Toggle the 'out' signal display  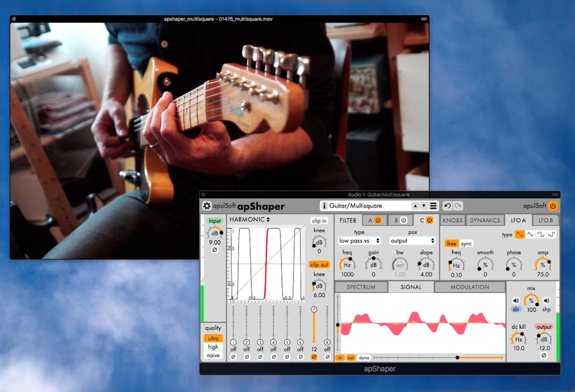[x=351, y=358]
